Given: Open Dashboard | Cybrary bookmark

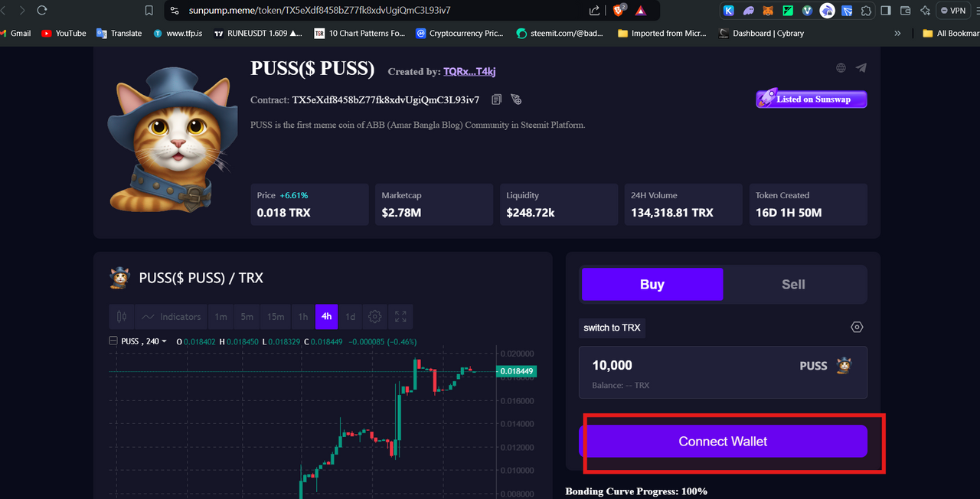Looking at the screenshot, I should click(762, 33).
